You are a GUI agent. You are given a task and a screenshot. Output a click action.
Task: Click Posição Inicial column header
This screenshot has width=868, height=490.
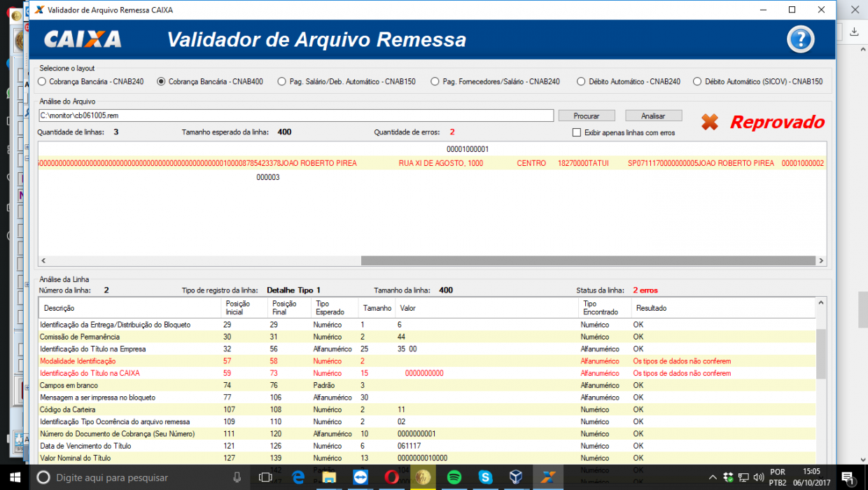244,308
